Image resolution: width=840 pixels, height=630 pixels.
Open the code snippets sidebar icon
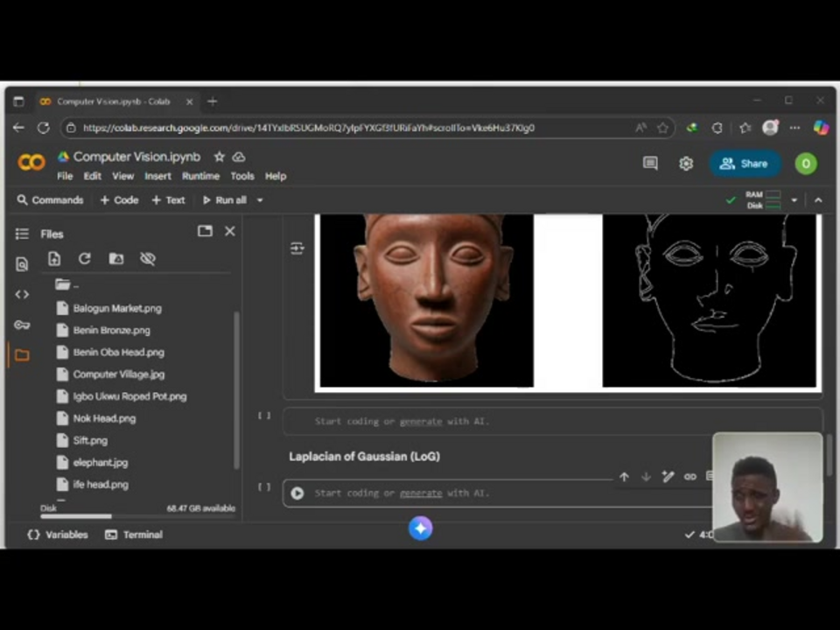click(x=22, y=294)
